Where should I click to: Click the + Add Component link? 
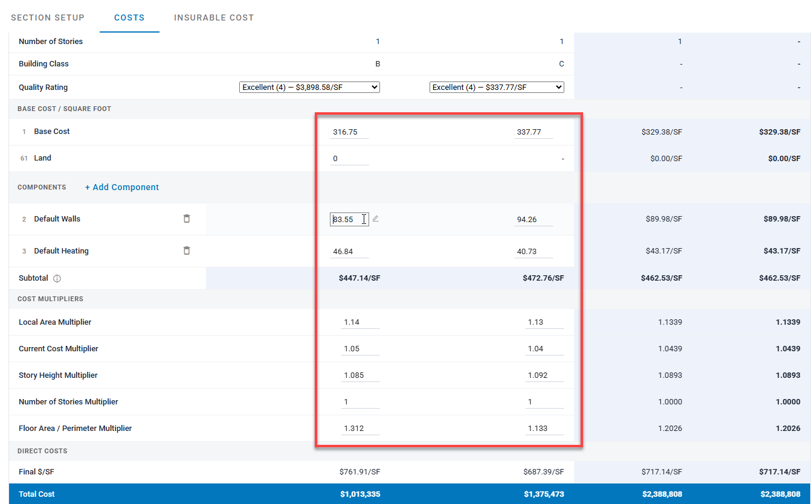coord(122,187)
